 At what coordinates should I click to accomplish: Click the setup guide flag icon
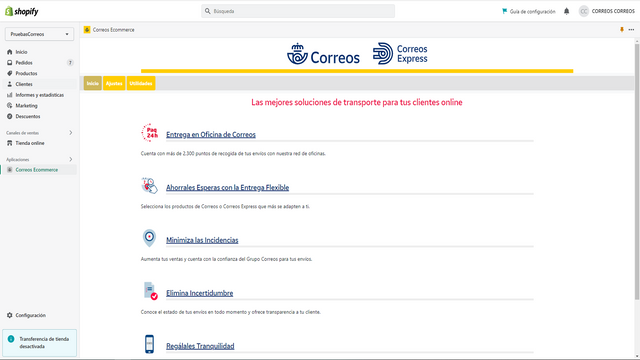point(504,11)
